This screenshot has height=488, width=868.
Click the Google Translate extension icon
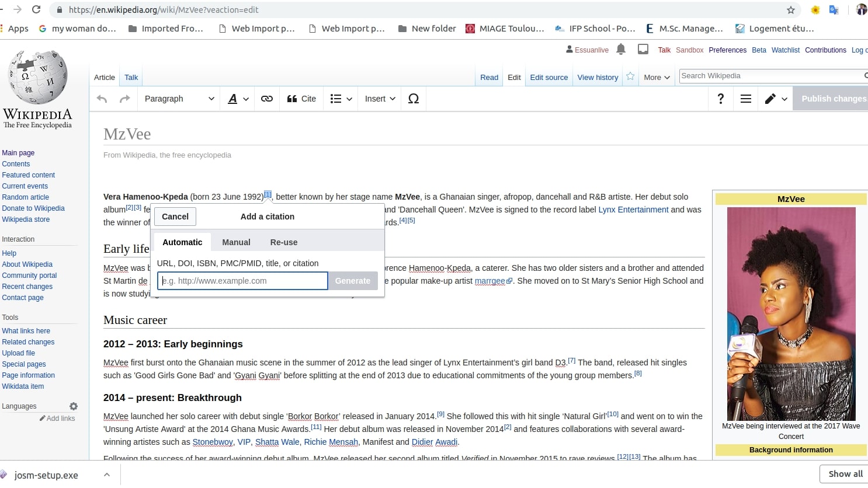tap(834, 10)
